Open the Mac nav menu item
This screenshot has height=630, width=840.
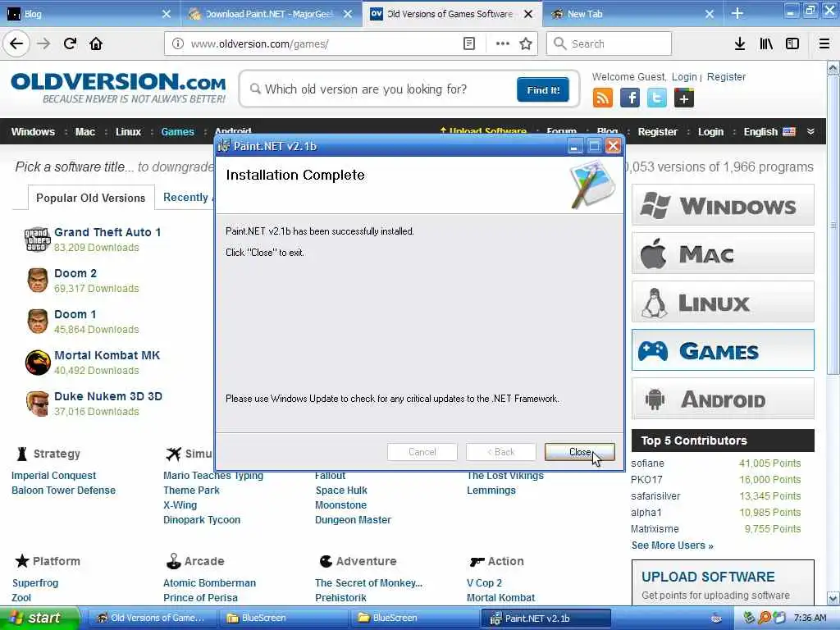[x=84, y=132]
